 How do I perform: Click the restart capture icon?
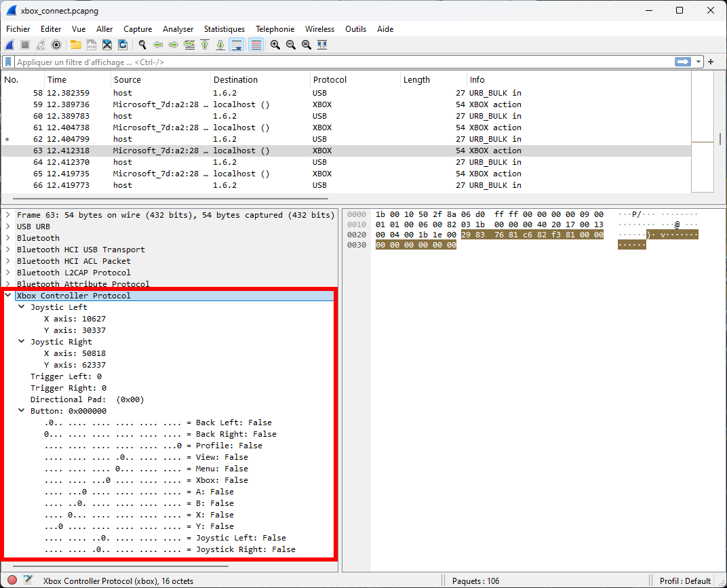click(41, 45)
